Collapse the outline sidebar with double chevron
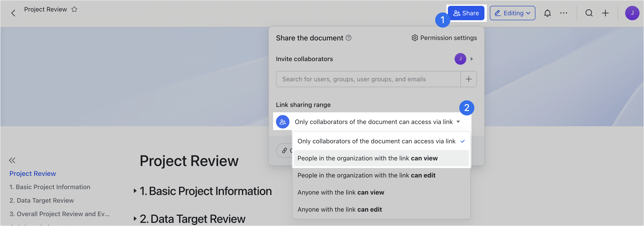Image resolution: width=644 pixels, height=226 pixels. click(x=12, y=160)
